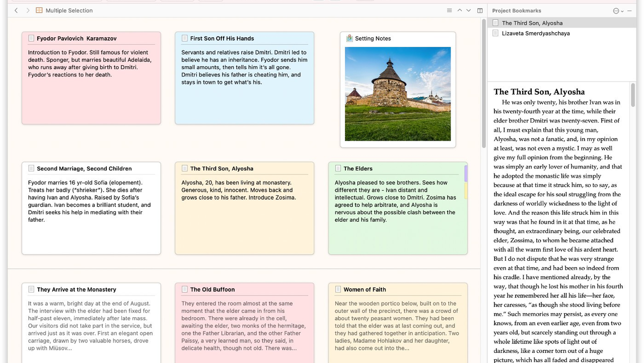
Task: Go back with the left navigation arrow
Action: pos(16,11)
